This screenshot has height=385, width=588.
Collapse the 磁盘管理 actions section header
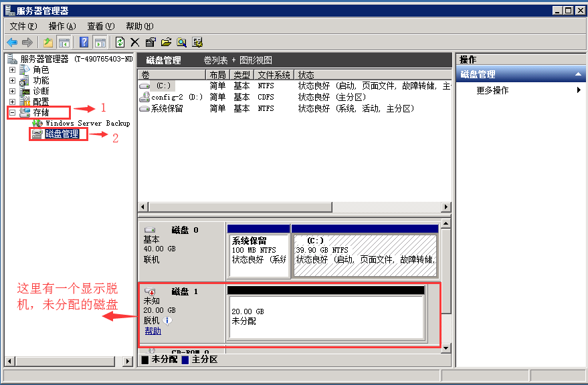[577, 74]
